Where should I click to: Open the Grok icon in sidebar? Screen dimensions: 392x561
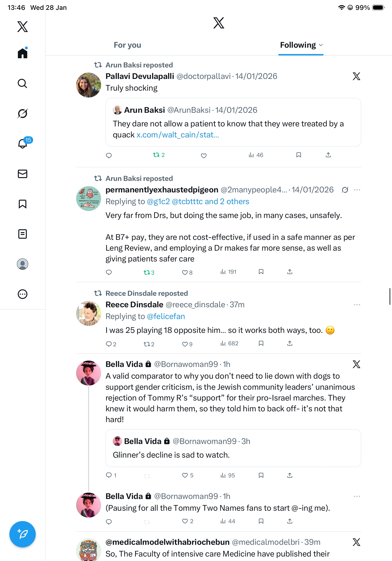tap(23, 113)
